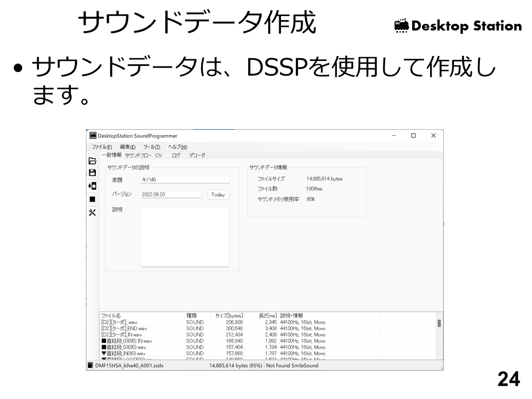Click the 表題 field containing キハ40

pyautogui.click(x=185, y=180)
